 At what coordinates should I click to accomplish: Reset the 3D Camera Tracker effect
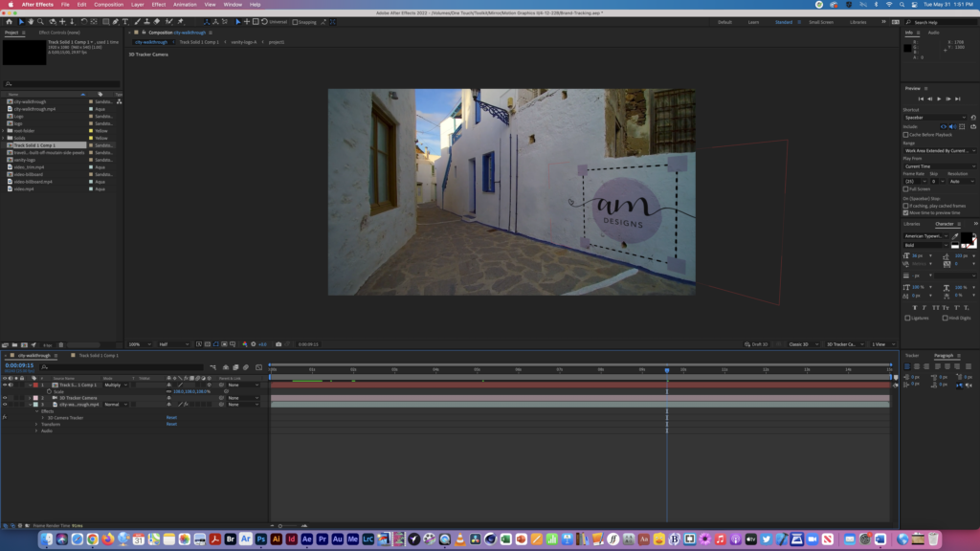[171, 418]
